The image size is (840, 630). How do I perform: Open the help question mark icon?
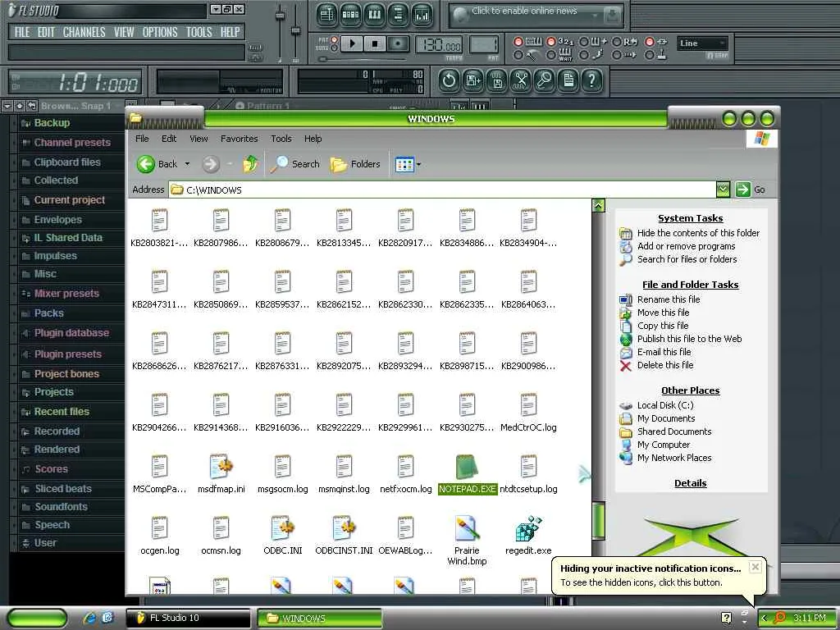pyautogui.click(x=591, y=80)
